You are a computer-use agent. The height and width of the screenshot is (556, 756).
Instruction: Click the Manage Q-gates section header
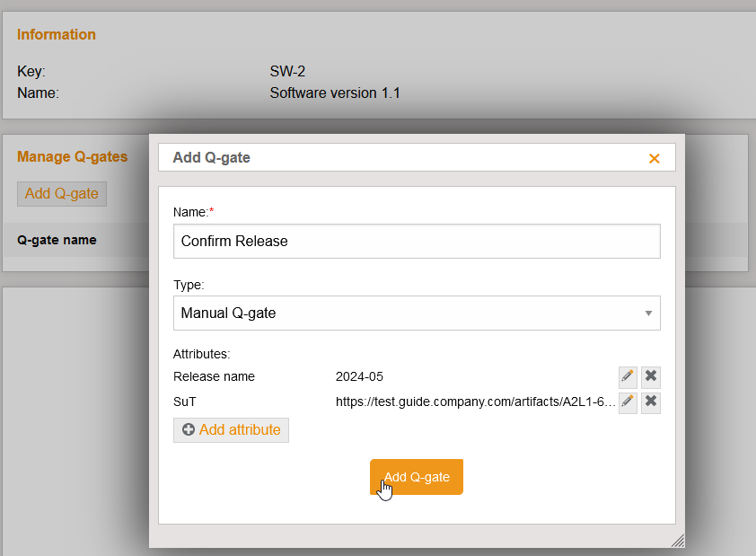(x=72, y=156)
